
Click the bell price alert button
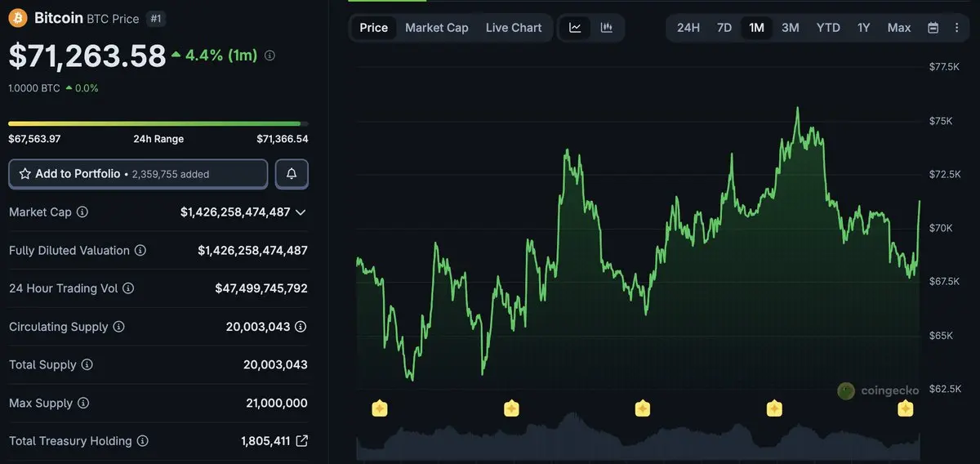[292, 174]
